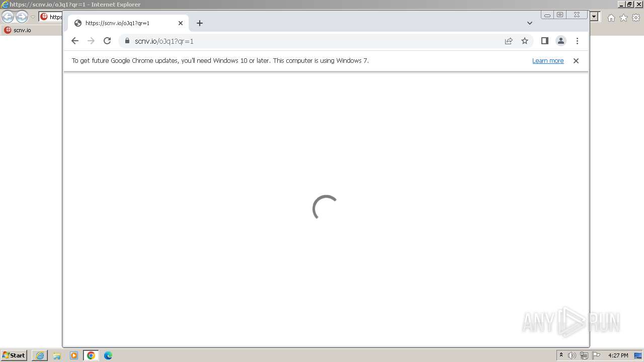Maximize the Chrome window

560,15
